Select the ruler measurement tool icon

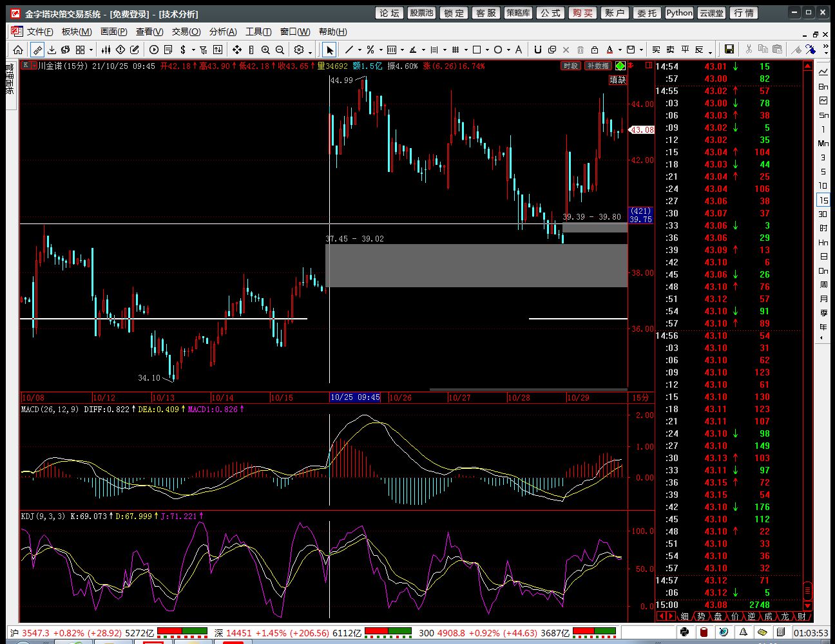coord(38,50)
